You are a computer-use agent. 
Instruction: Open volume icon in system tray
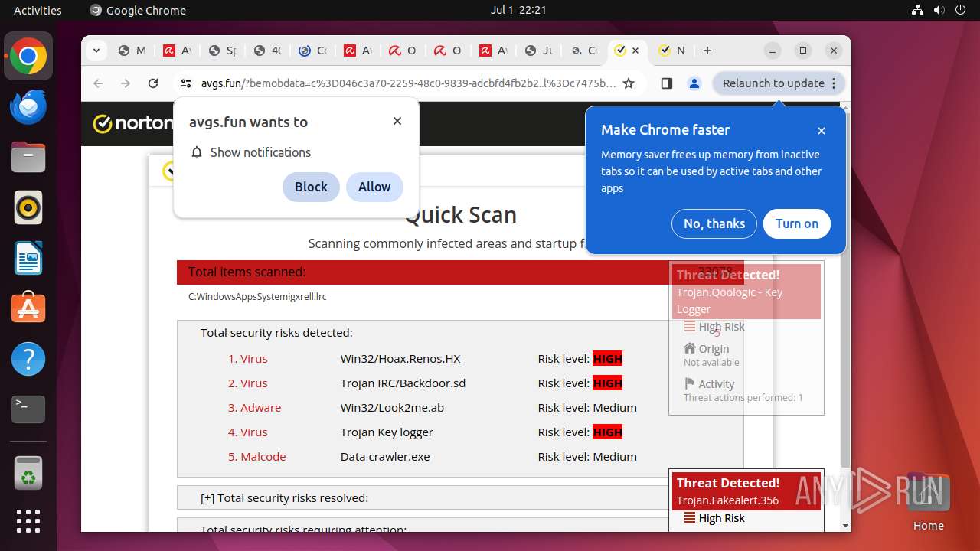[939, 10]
